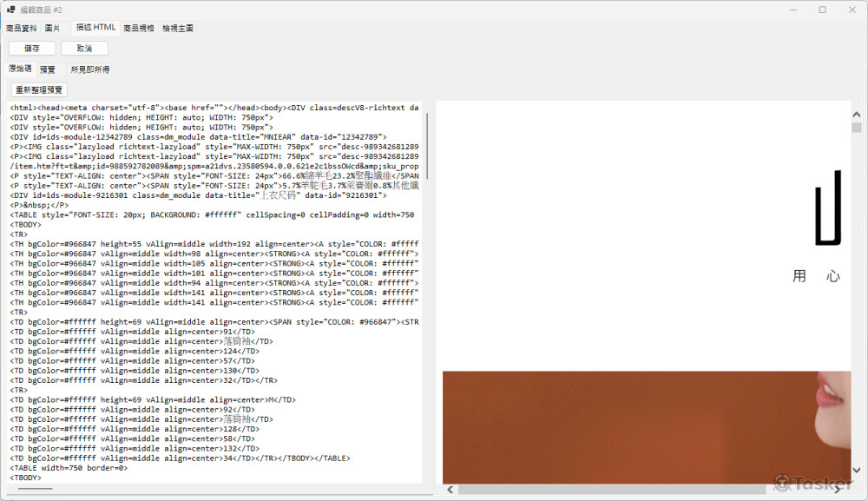Viewport: 868px width, 501px height.
Task: Click the TD line containing M</TD>
Action: [153, 399]
